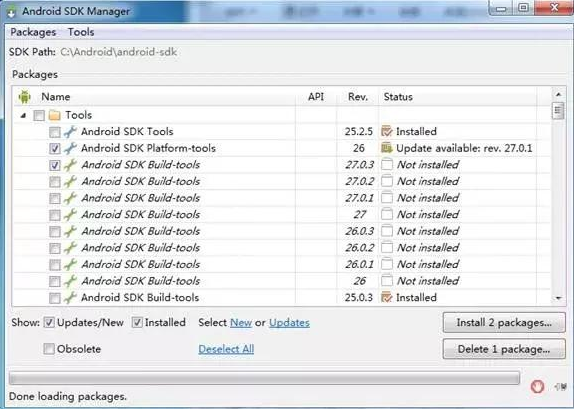Click the scrollbar up arrow in package list
This screenshot has height=409, width=574.
click(x=558, y=94)
